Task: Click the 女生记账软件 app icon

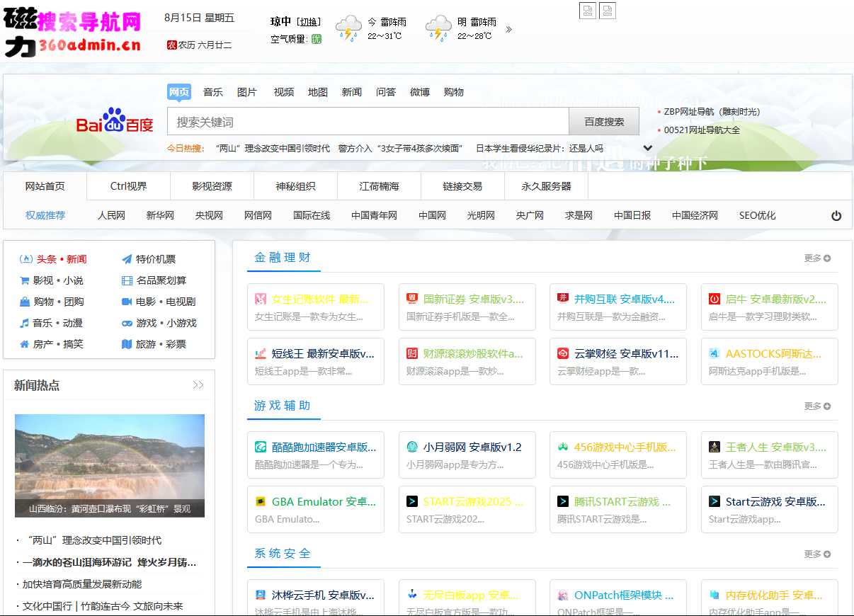Action: pos(261,299)
